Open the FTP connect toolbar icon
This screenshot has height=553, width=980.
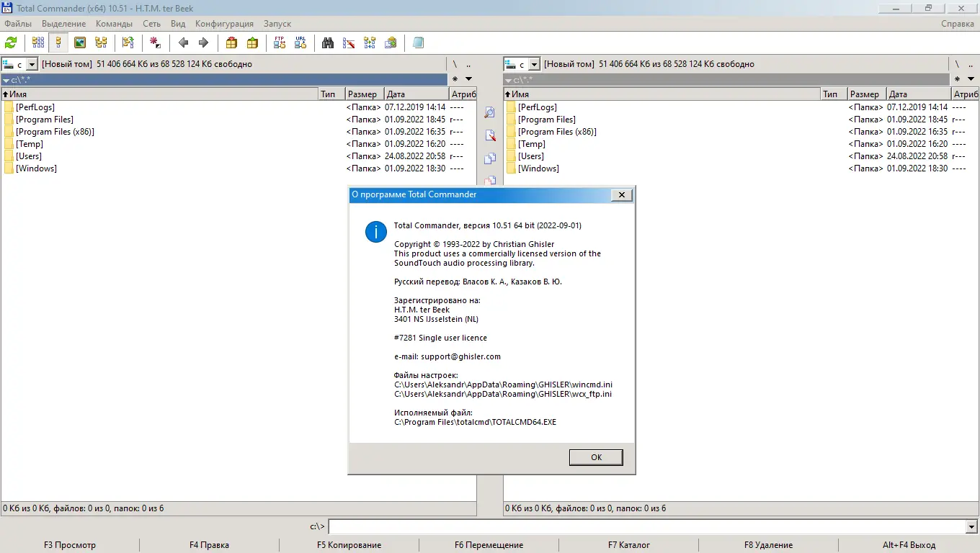280,42
